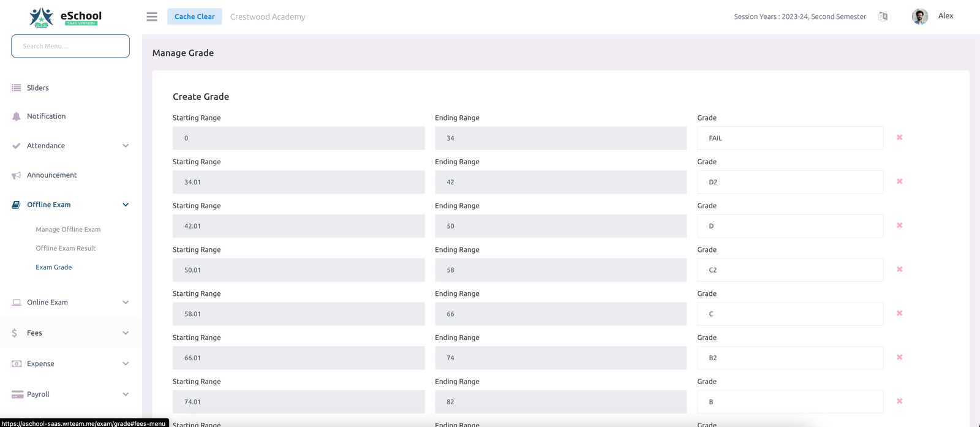Click the Search Menu input field

click(x=70, y=46)
